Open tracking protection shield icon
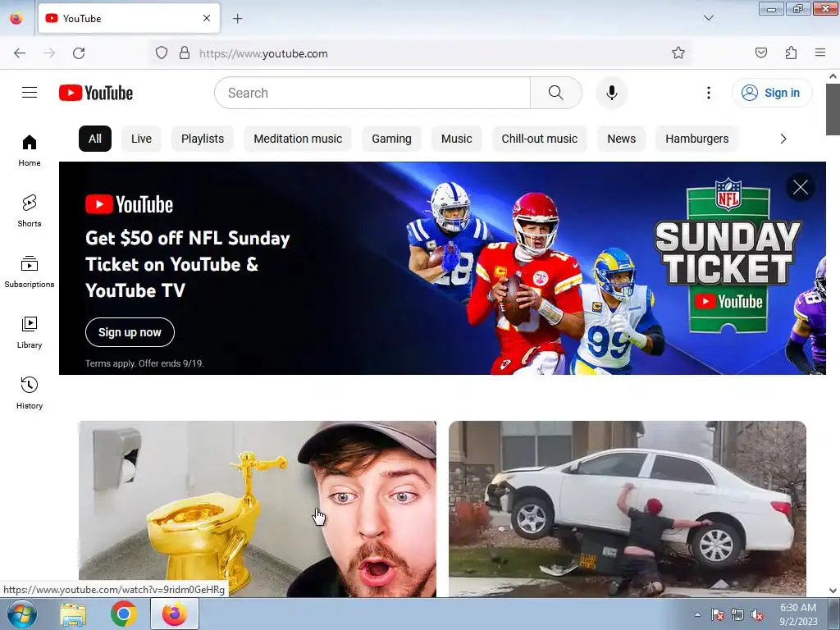 162,52
